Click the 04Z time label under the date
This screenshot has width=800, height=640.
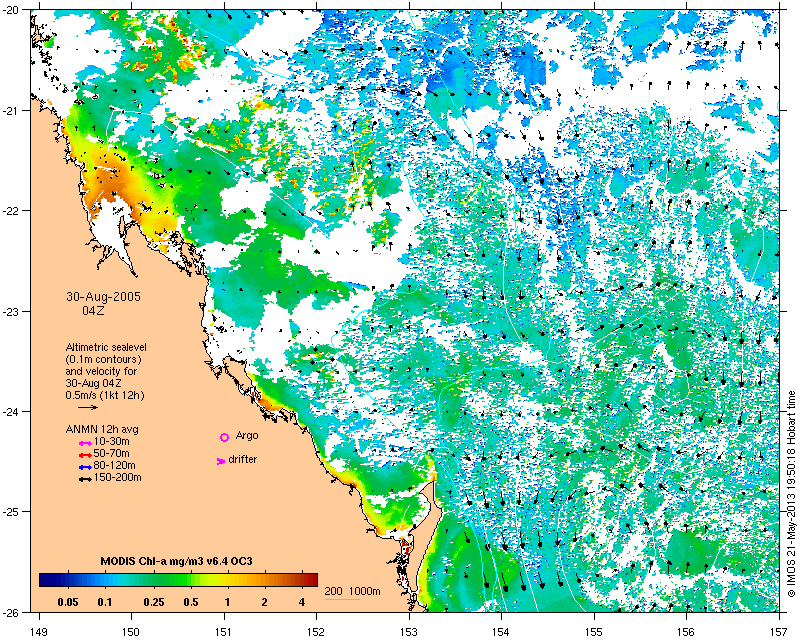(x=93, y=310)
